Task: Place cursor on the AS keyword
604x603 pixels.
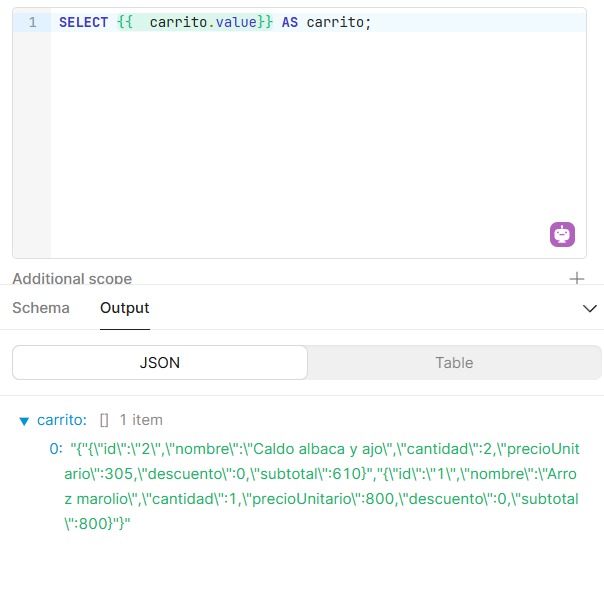Action: 289,22
